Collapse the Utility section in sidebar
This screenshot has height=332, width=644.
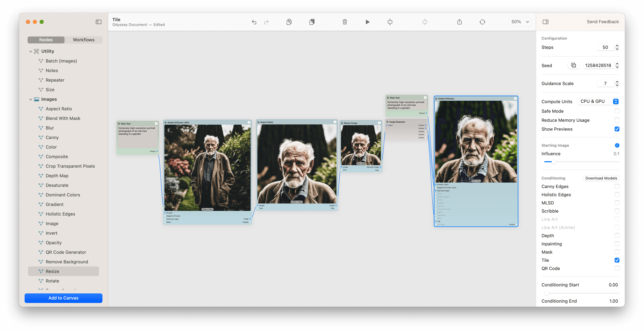[31, 51]
